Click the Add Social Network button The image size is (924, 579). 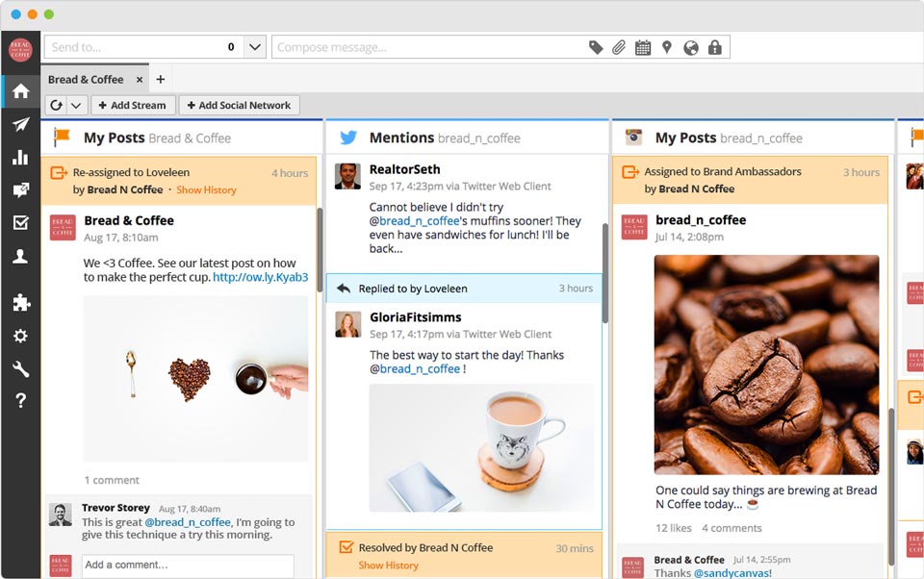coord(239,106)
